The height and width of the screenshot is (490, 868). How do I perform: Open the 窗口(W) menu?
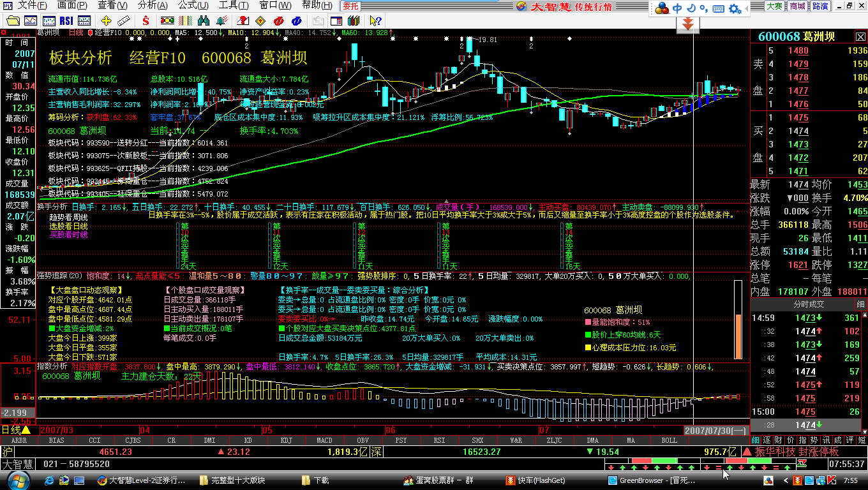pyautogui.click(x=275, y=5)
